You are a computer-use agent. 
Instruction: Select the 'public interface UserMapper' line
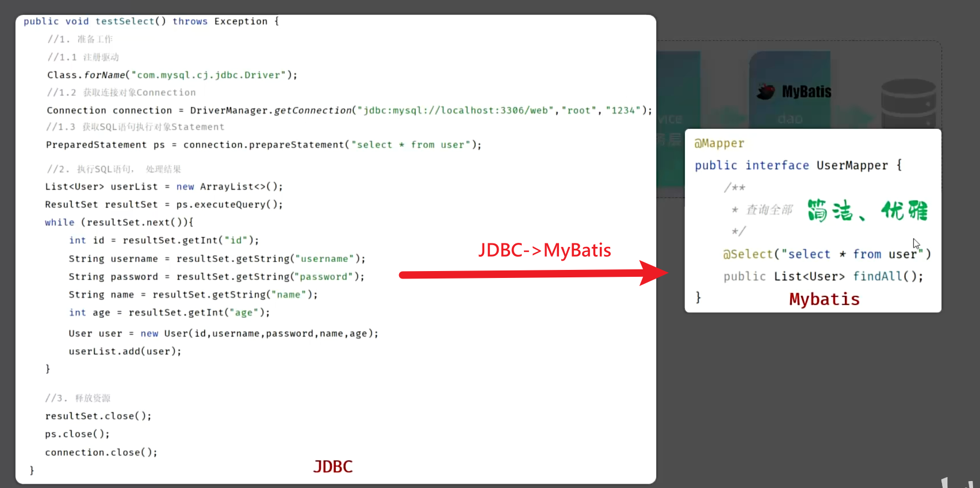(798, 165)
